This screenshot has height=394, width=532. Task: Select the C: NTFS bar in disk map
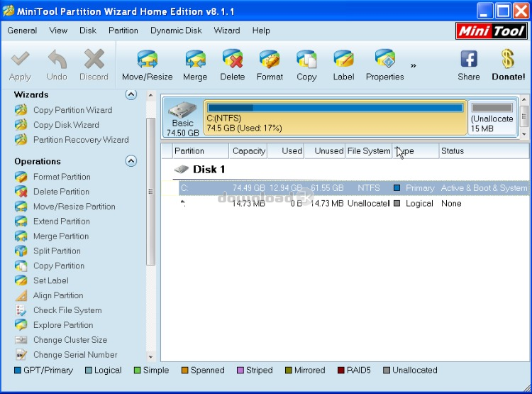point(335,117)
